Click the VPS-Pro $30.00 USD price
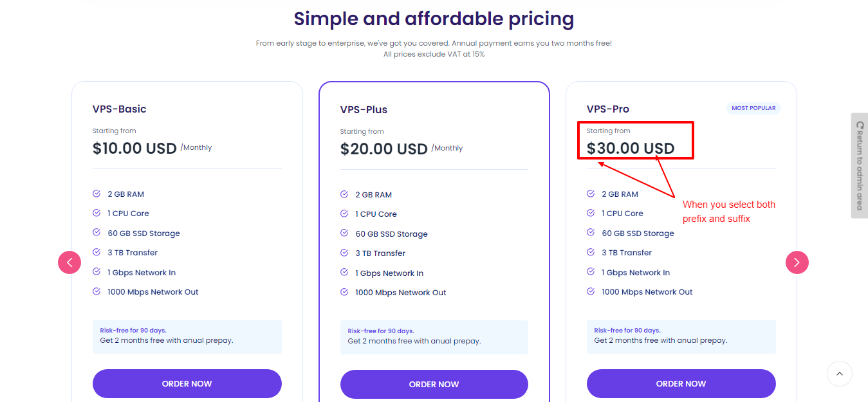868x402 pixels. click(631, 149)
